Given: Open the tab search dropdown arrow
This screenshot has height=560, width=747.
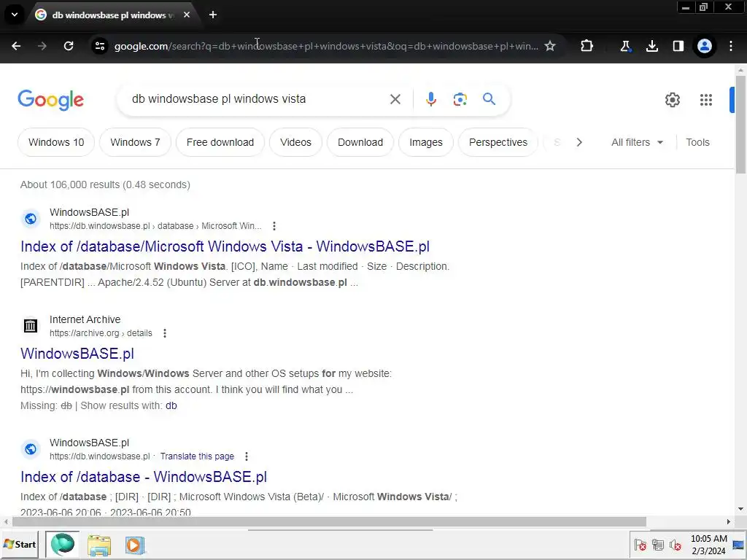Looking at the screenshot, I should (15, 15).
